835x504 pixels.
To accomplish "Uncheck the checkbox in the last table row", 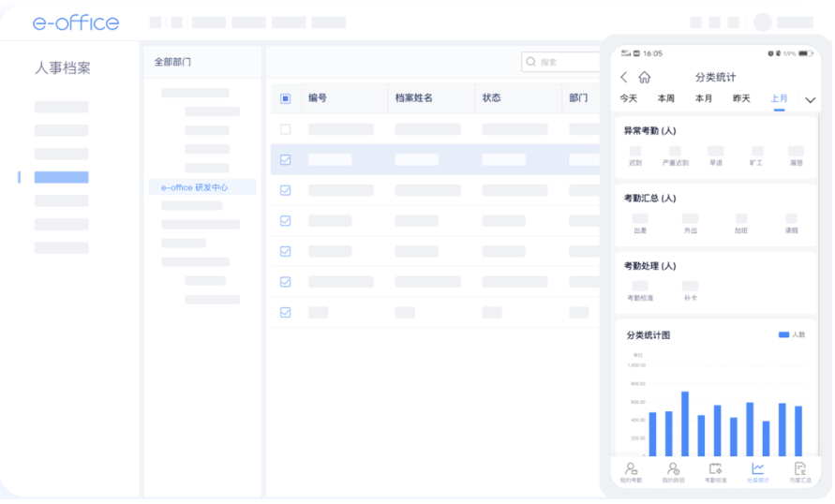I will click(x=286, y=312).
